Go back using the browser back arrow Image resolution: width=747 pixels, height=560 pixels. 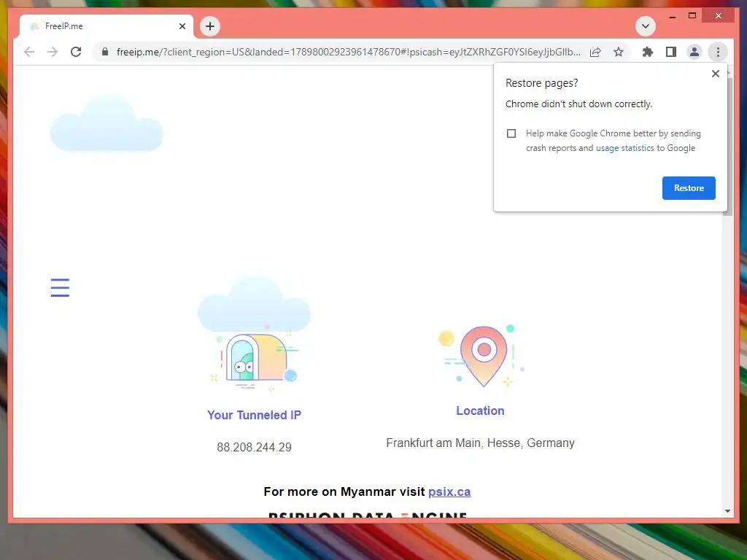pyautogui.click(x=29, y=52)
